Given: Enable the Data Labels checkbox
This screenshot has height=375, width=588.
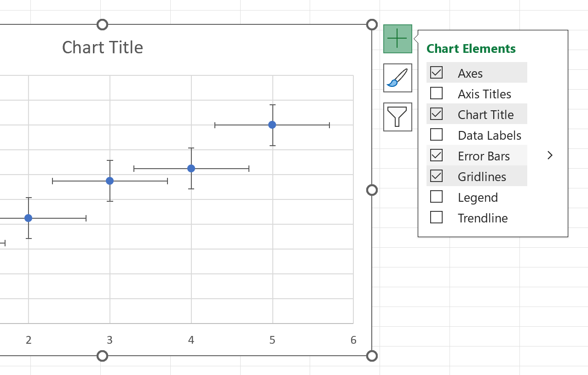Looking at the screenshot, I should [436, 135].
